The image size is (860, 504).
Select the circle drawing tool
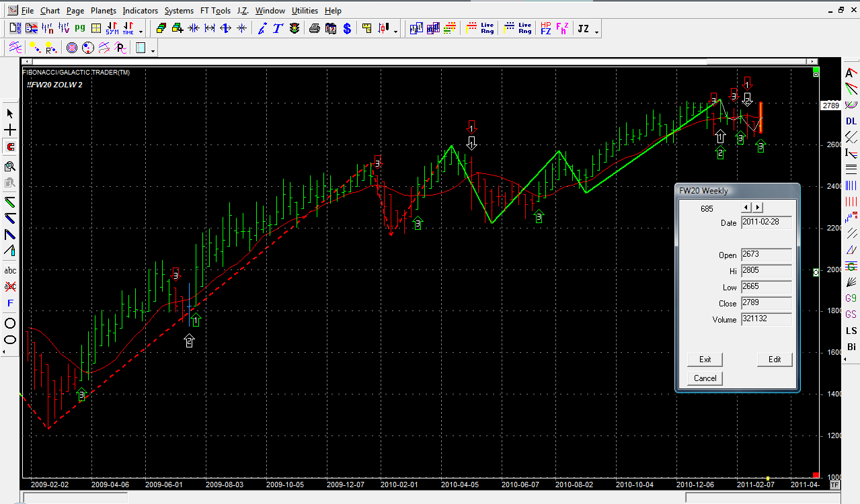coord(10,323)
